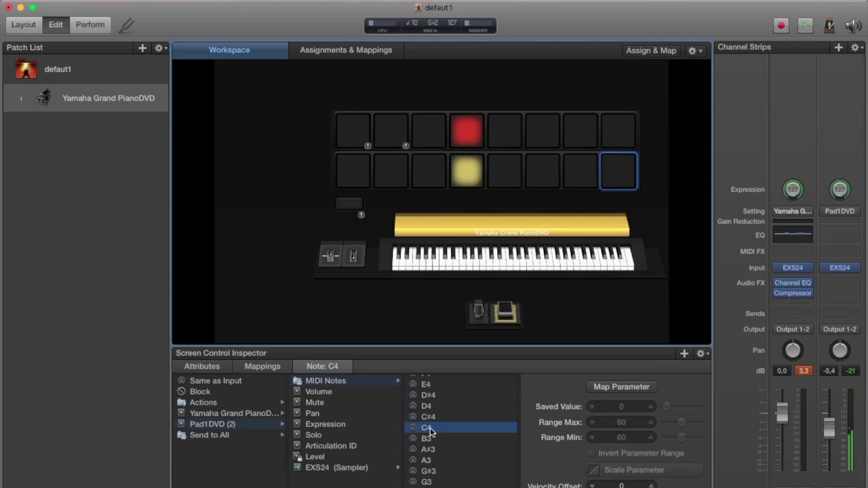Expand the EXS24 (Sampler) entry
The image size is (868, 488).
[x=347, y=467]
